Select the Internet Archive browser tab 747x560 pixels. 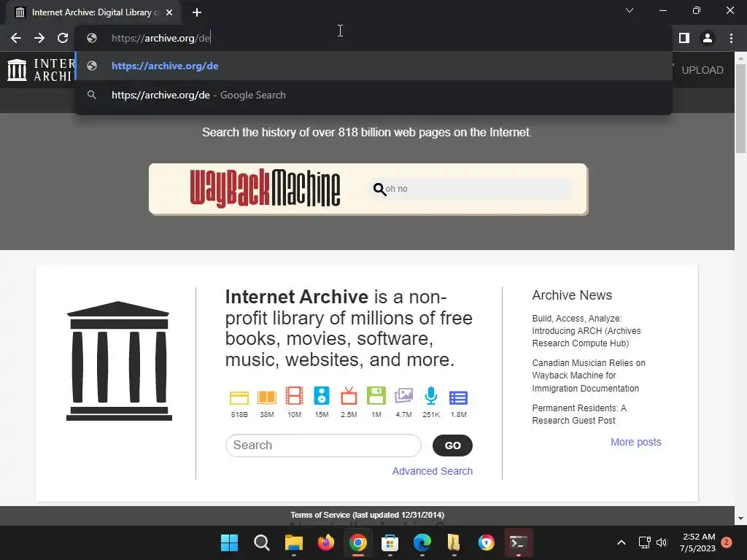(93, 12)
